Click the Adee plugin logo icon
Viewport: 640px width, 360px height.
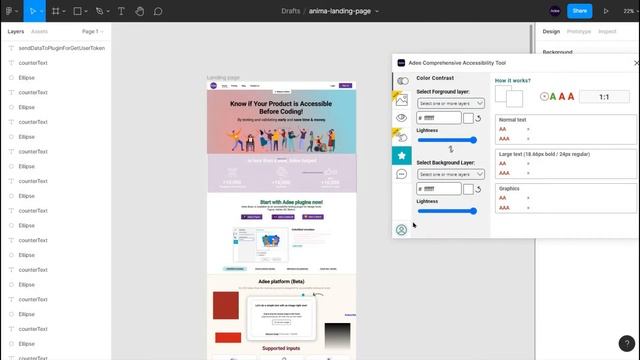[401, 63]
